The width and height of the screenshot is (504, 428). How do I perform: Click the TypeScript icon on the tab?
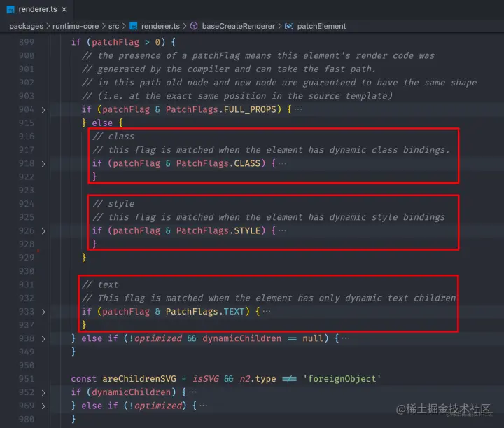(10, 10)
